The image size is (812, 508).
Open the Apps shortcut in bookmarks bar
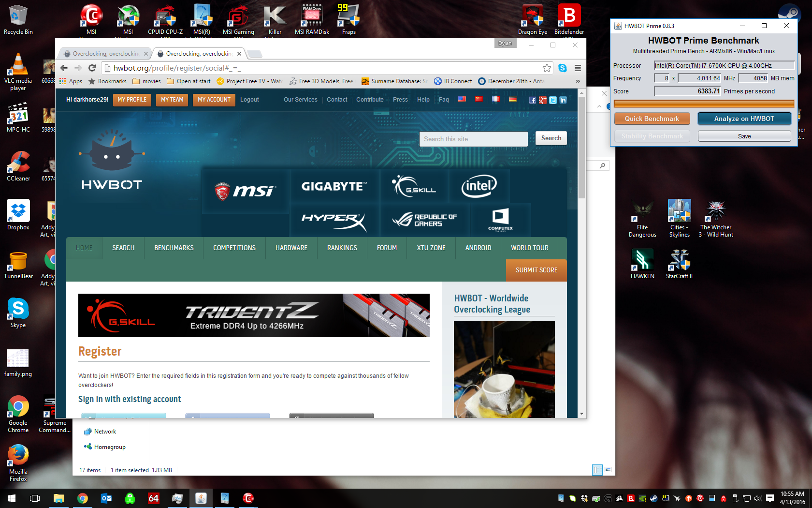[x=71, y=81]
